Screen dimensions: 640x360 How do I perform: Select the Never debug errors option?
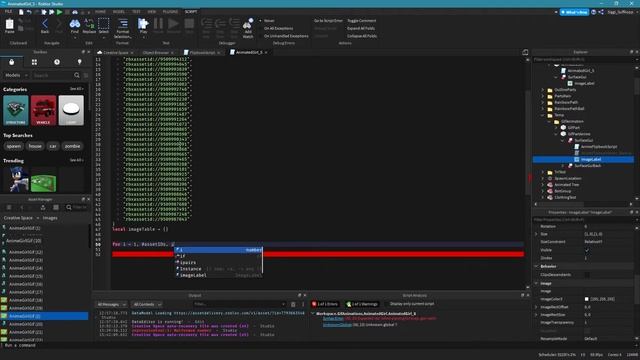pos(267,20)
